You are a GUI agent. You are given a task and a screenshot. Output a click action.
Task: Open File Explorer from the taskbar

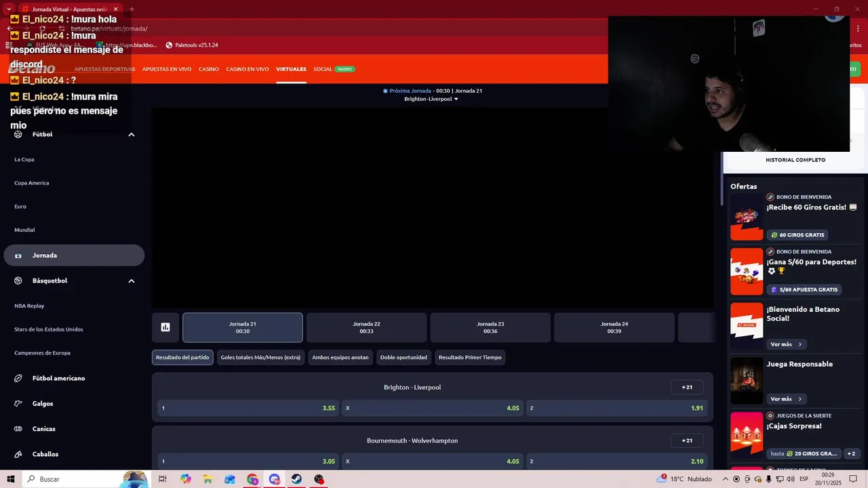pos(208,479)
